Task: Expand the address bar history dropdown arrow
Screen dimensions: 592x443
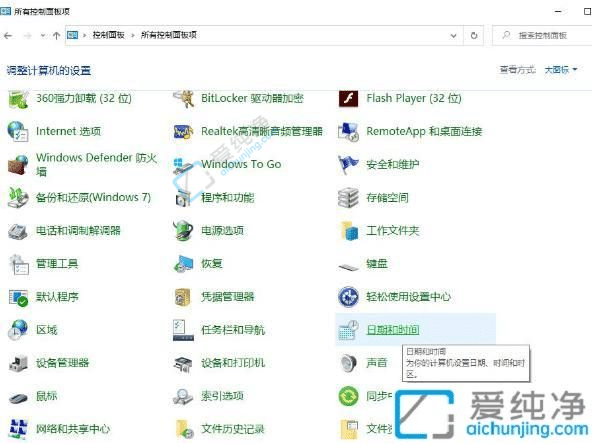Action: pos(453,36)
